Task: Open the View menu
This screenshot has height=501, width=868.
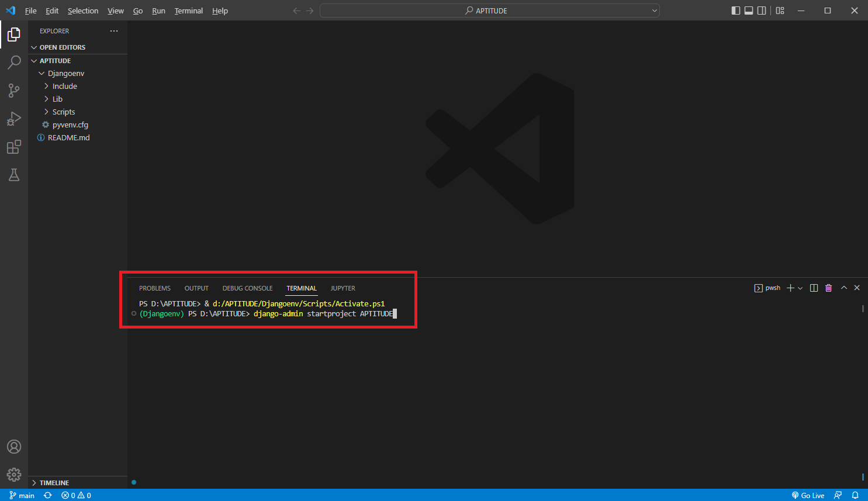Action: coord(116,11)
